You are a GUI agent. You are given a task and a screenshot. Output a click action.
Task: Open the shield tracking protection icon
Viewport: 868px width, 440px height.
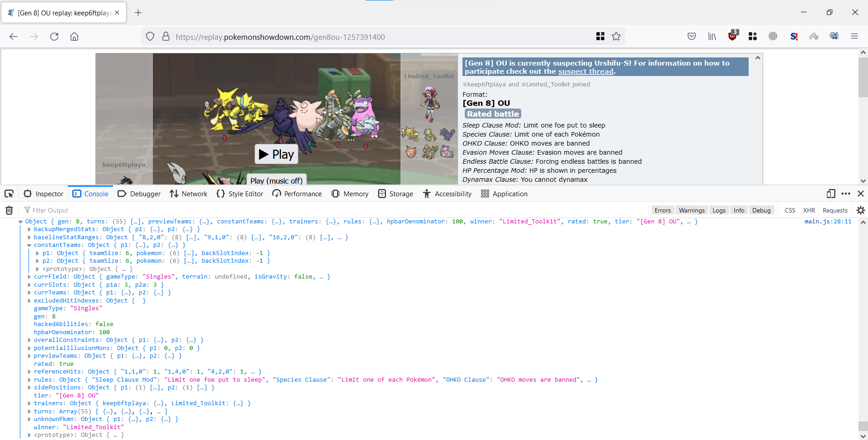(x=150, y=37)
